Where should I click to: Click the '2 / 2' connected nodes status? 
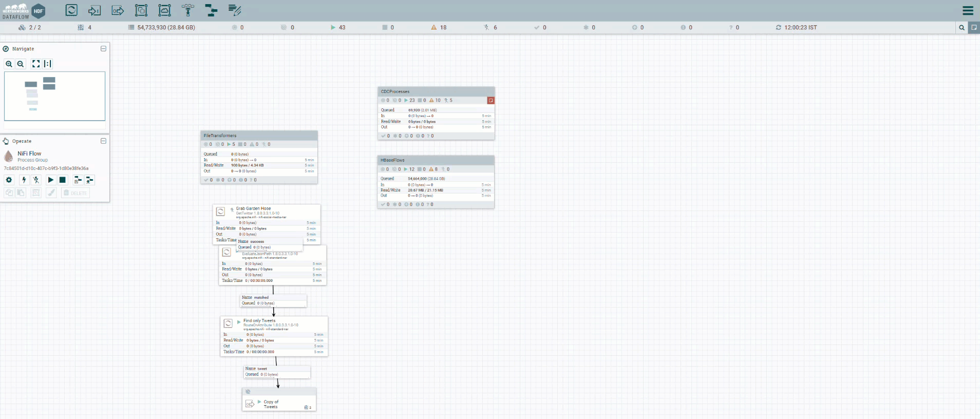30,28
